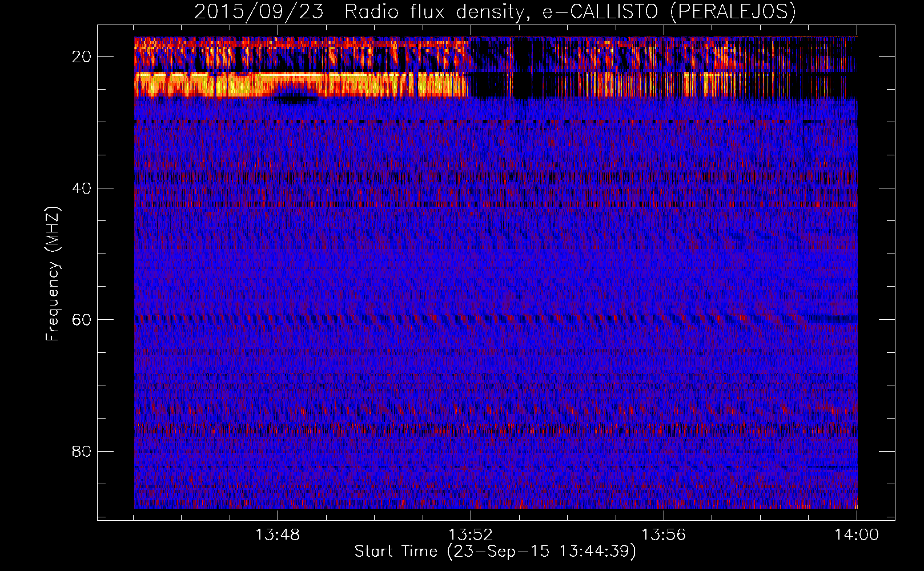Image resolution: width=924 pixels, height=571 pixels.
Task: Click the 14:00 time tick label
Action: (x=857, y=535)
